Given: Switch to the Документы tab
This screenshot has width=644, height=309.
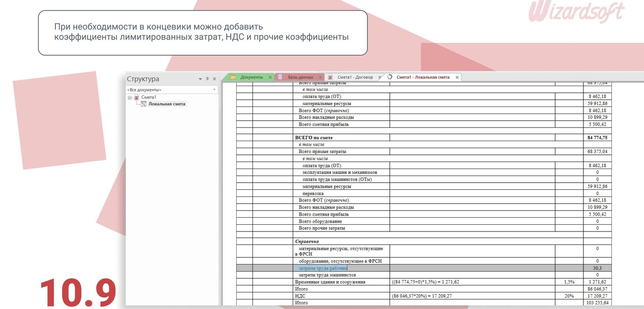Looking at the screenshot, I should [x=251, y=77].
